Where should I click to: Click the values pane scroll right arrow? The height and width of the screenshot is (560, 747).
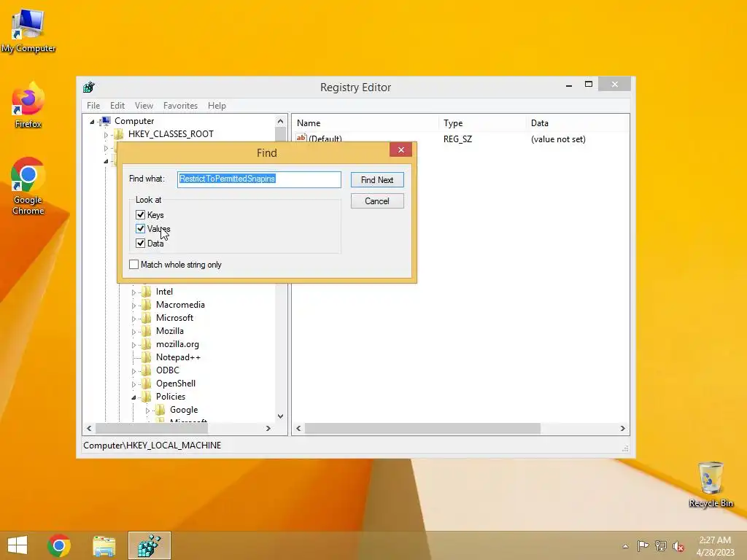(x=623, y=429)
